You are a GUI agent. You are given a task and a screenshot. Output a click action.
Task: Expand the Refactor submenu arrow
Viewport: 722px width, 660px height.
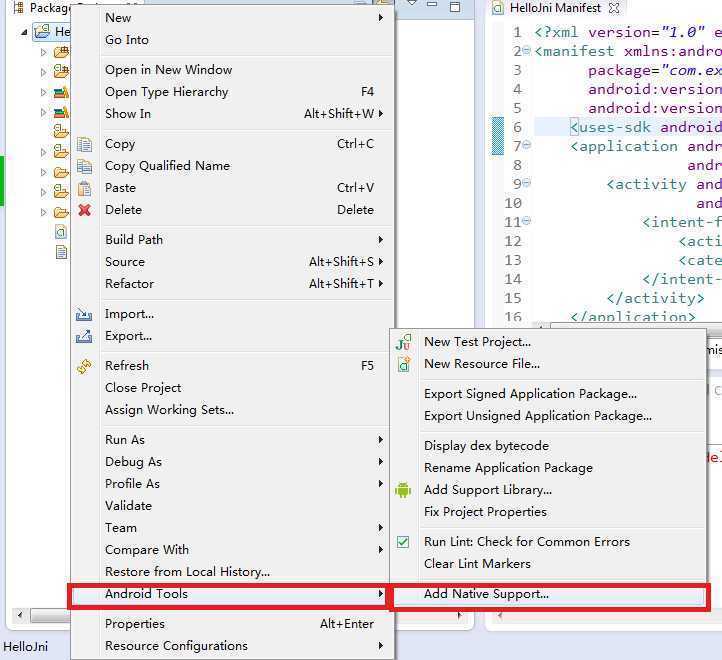coord(380,284)
